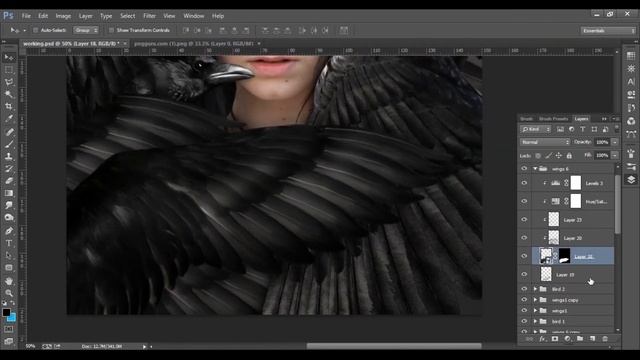Select the Path Selection tool
640x360 pixels.
tap(9, 255)
